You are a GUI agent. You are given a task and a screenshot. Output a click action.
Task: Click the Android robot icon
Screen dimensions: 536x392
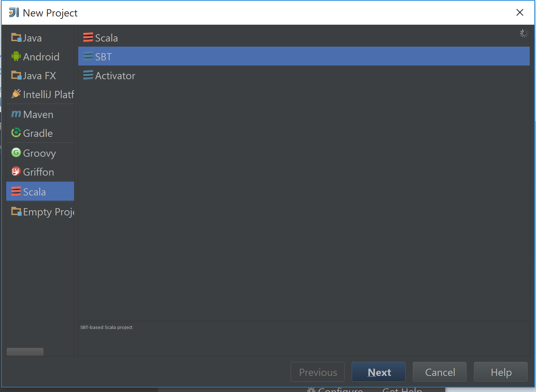16,56
